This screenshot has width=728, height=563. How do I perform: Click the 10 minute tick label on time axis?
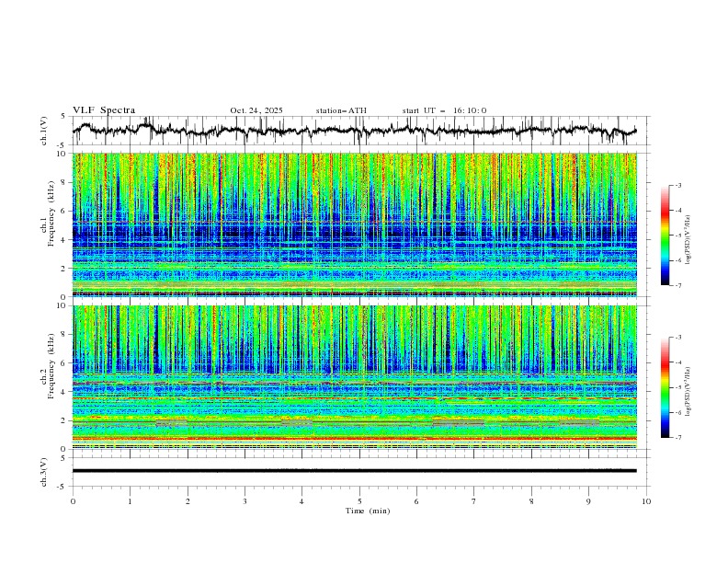646,501
